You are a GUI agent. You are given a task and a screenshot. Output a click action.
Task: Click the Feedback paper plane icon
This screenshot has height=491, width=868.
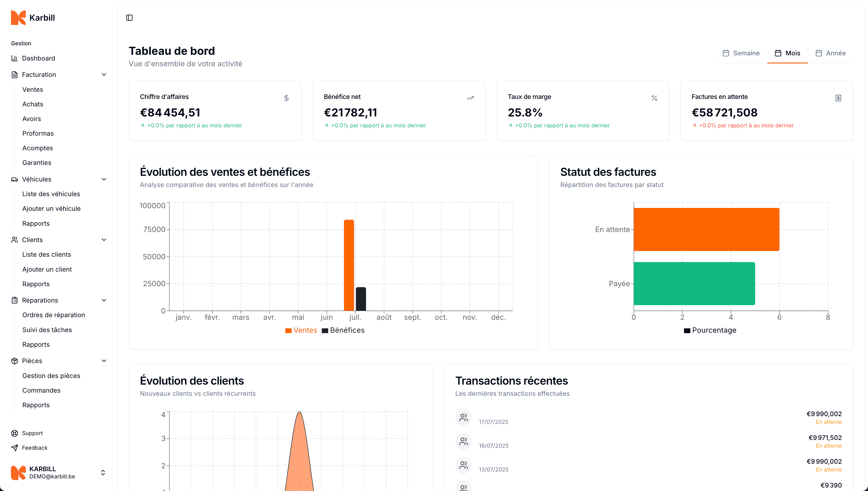click(15, 448)
